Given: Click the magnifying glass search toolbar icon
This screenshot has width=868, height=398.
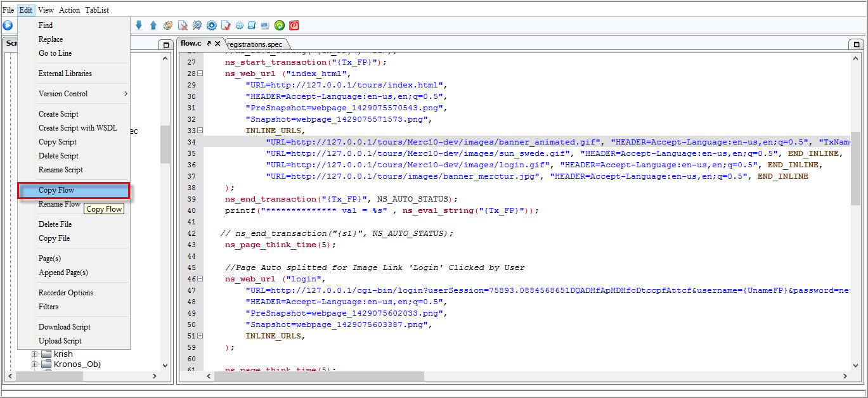Looking at the screenshot, I should click(197, 25).
